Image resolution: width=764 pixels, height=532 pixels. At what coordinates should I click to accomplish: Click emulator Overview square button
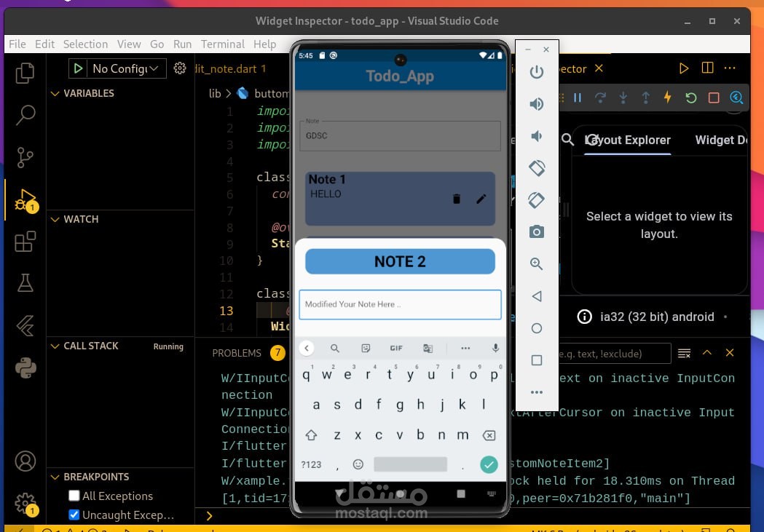point(537,360)
